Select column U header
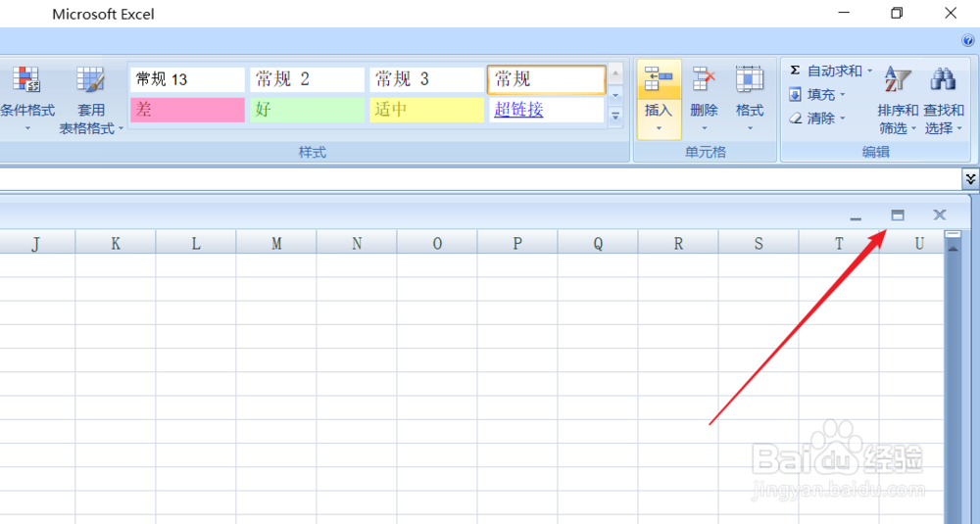 [911, 242]
